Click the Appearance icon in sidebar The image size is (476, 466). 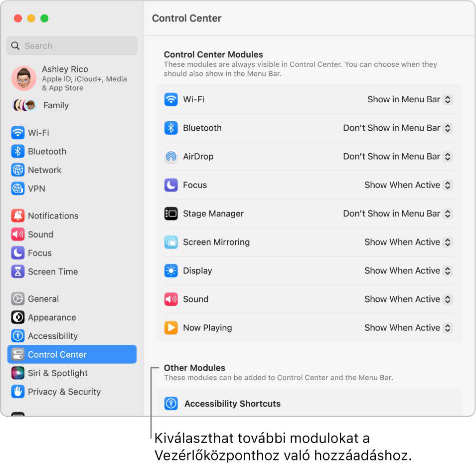17,317
